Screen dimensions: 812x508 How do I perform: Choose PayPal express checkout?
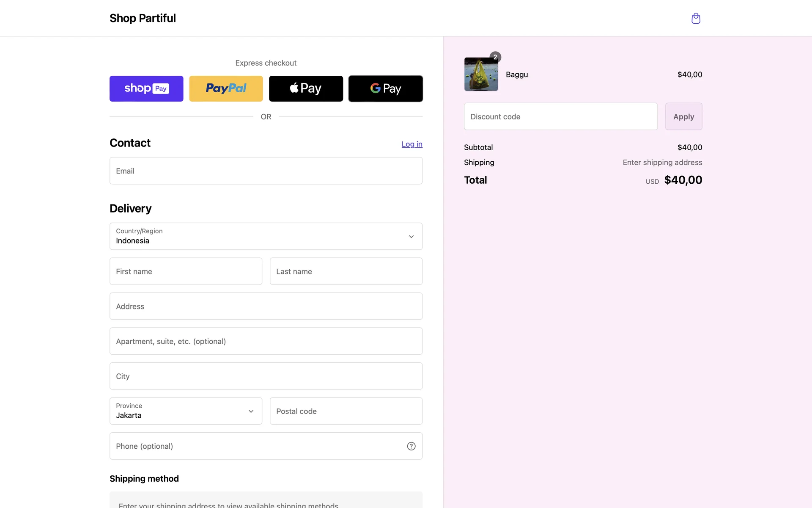[226, 88]
